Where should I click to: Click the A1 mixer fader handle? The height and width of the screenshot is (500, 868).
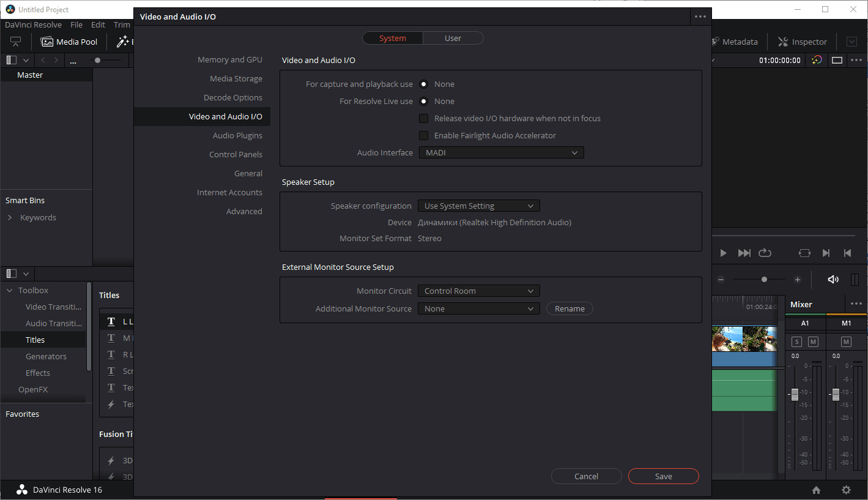(x=795, y=395)
